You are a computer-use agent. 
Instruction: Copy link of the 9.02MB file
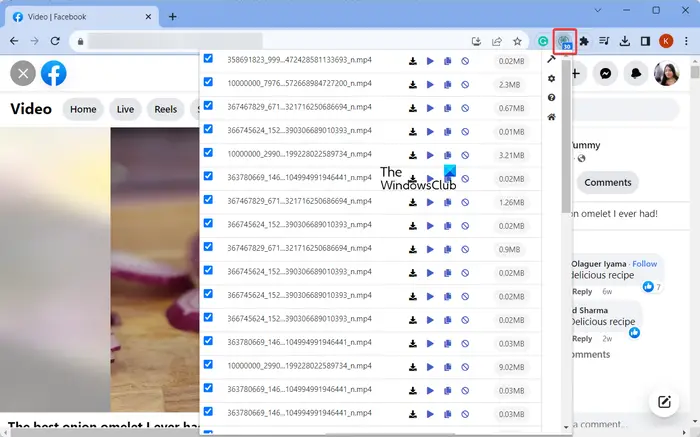[x=447, y=367]
